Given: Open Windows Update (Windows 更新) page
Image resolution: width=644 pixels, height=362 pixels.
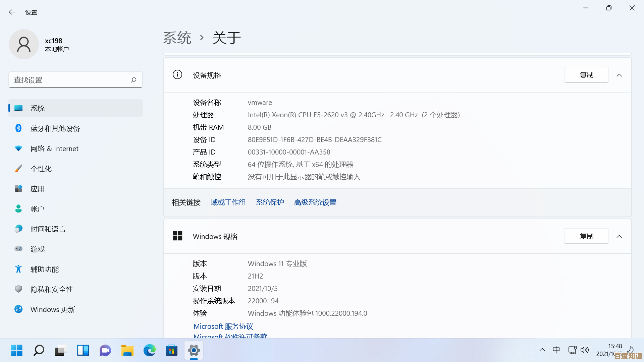Looking at the screenshot, I should tap(53, 309).
